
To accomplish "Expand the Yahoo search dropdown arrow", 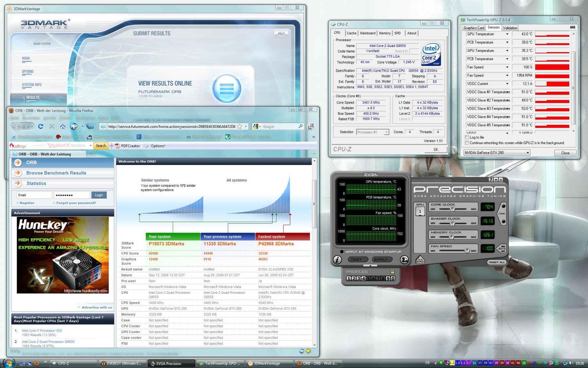I will click(91, 146).
